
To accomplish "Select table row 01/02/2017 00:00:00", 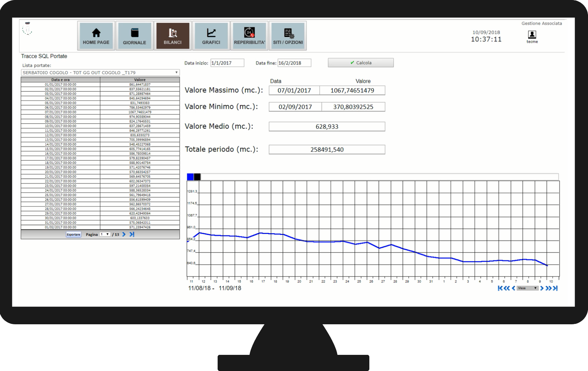I will pos(100,227).
